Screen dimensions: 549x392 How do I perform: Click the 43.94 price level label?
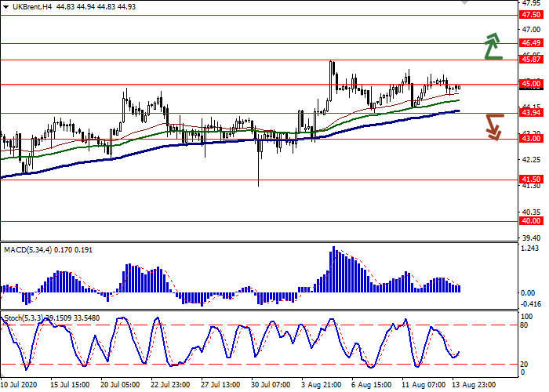point(531,113)
